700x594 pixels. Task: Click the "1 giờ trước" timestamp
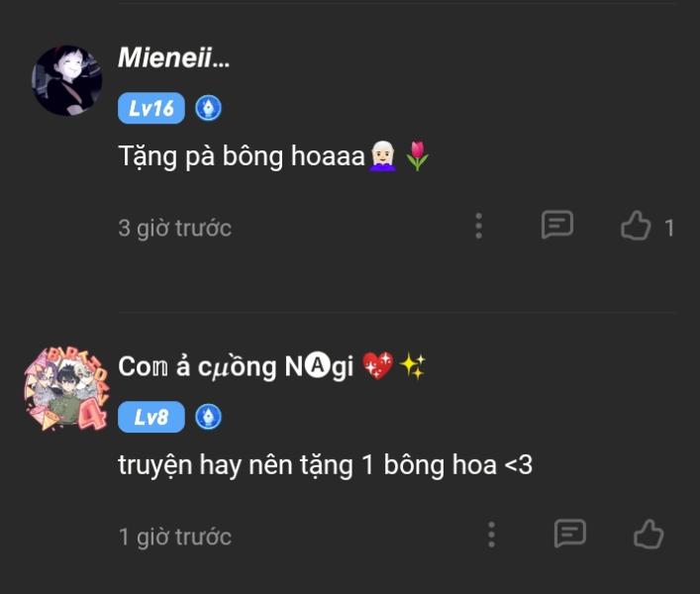tap(174, 537)
